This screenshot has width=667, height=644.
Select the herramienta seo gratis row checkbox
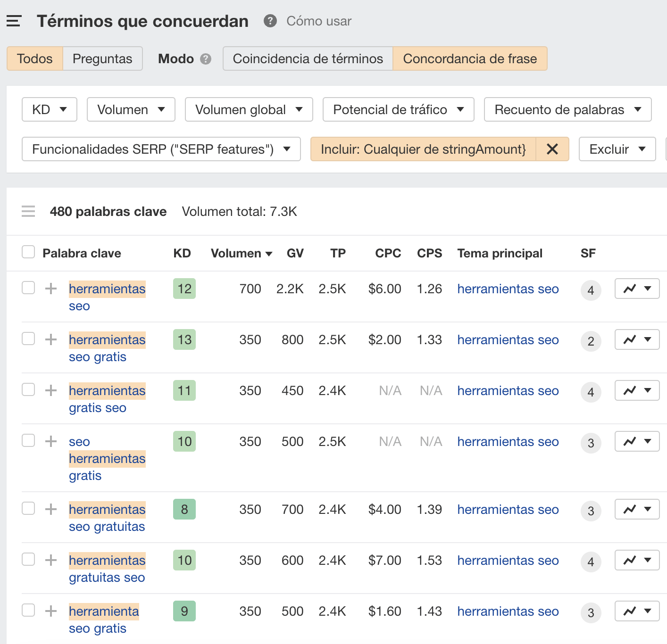28,610
